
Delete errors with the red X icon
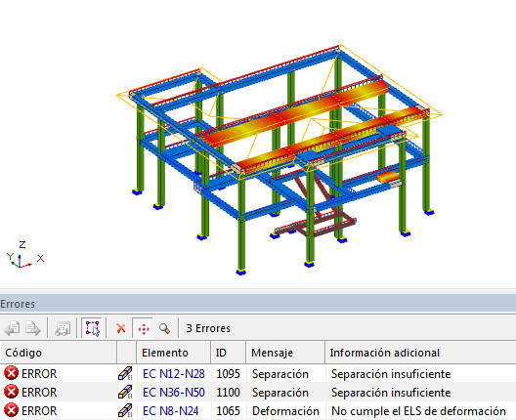121,328
